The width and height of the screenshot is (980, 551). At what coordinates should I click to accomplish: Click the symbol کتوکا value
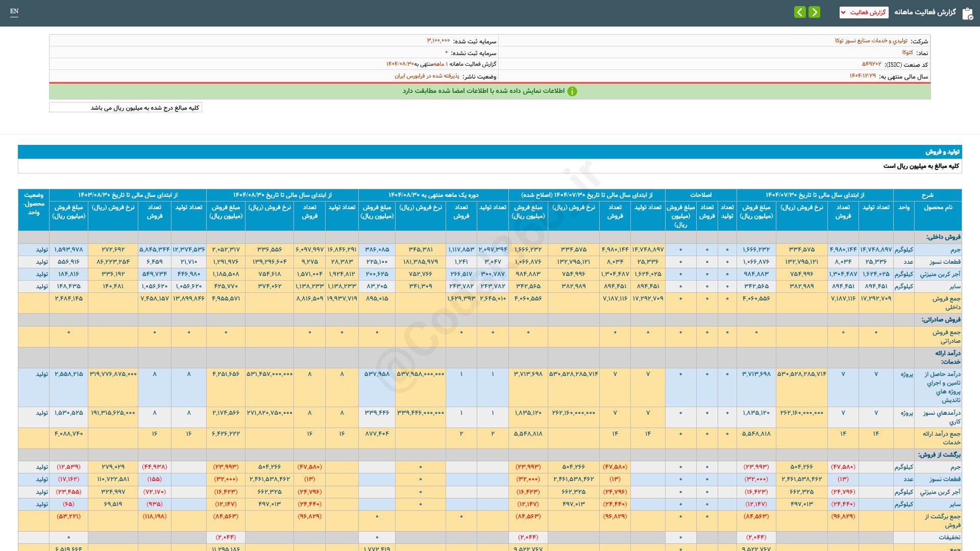[907, 53]
